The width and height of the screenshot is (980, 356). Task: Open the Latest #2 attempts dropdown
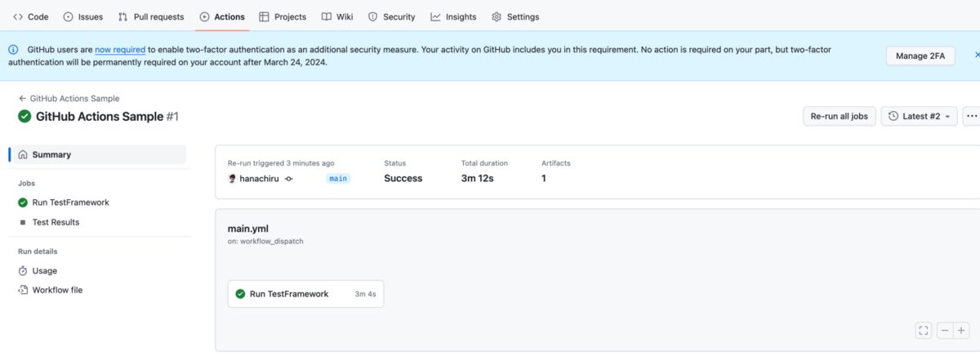(x=920, y=116)
